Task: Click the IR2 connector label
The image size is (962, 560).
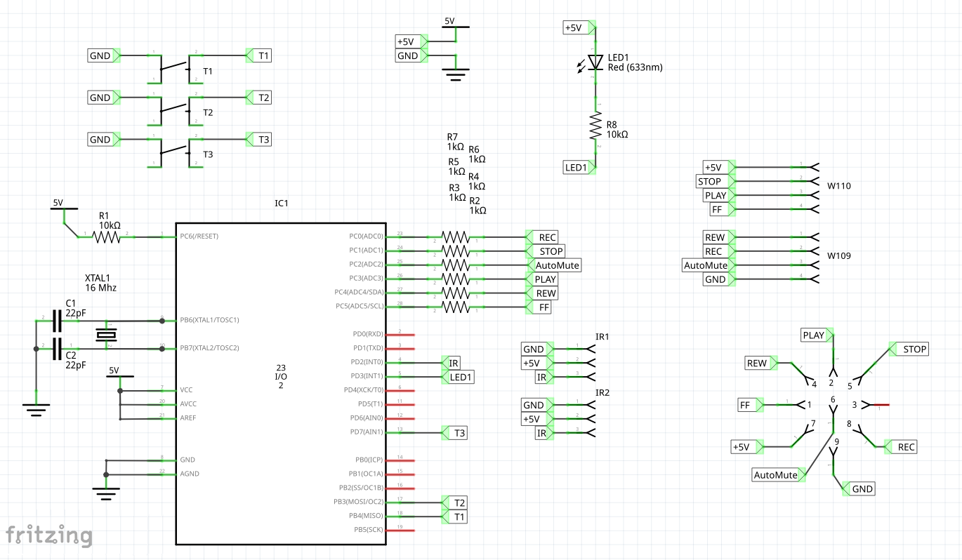Action: pos(602,392)
